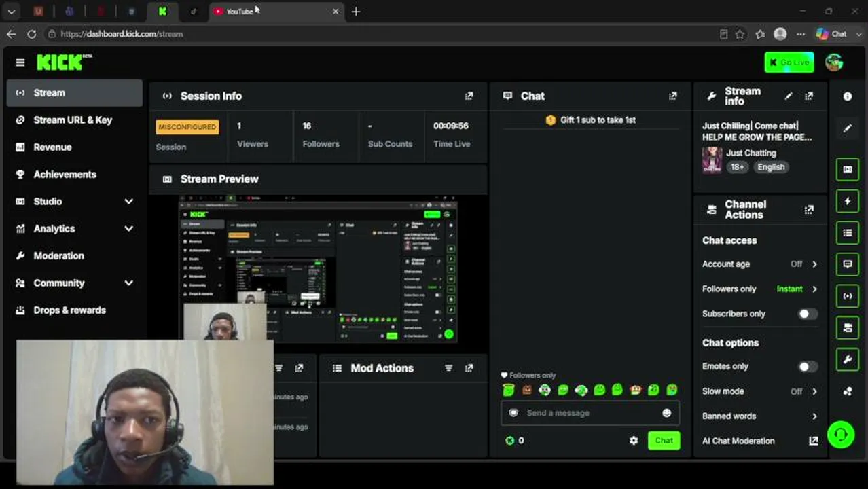
Task: Click the MISCONFIGURED session badge
Action: [187, 127]
